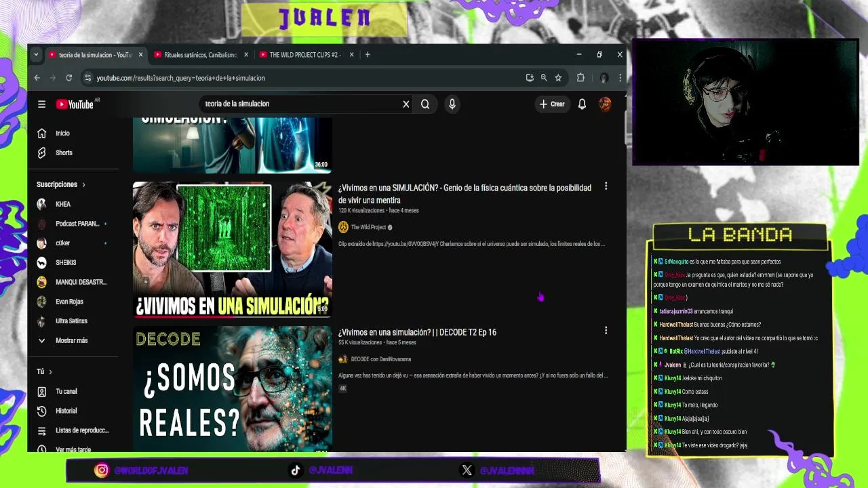Open The Wild Project channel avatar

[x=343, y=227]
